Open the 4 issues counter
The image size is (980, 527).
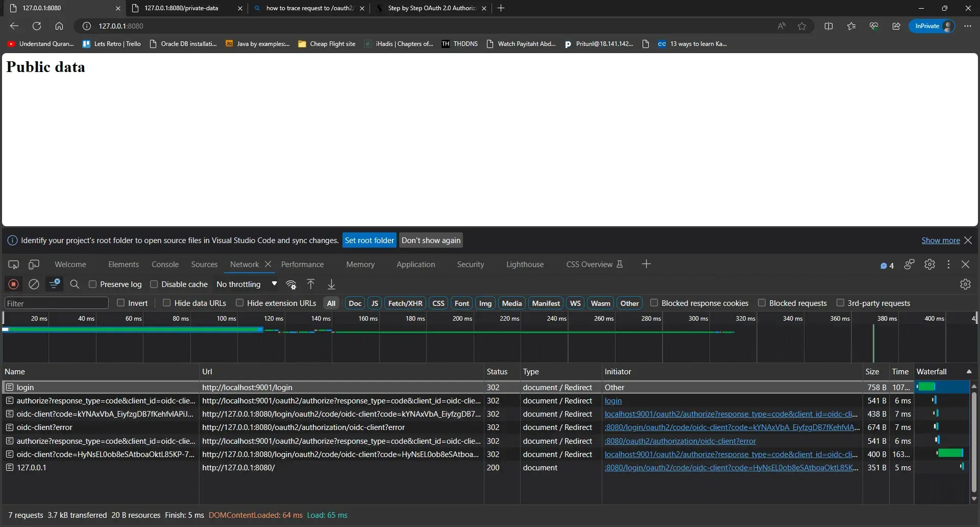[x=887, y=266]
